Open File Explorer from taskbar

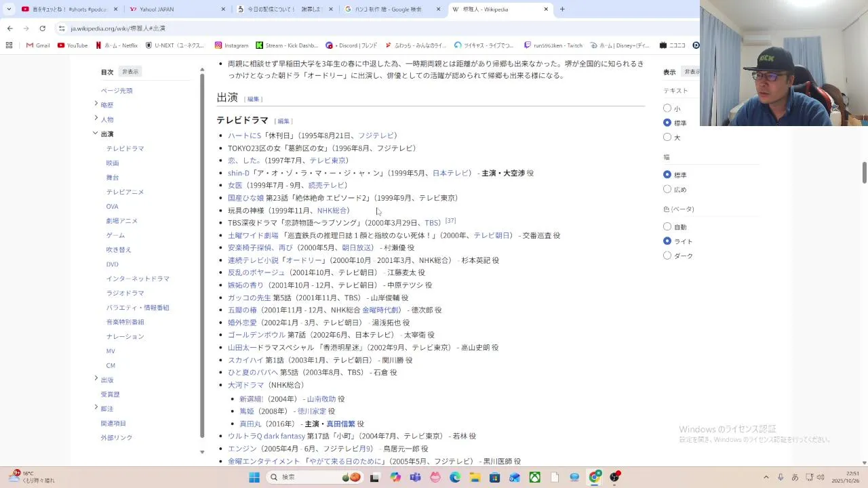tap(475, 477)
